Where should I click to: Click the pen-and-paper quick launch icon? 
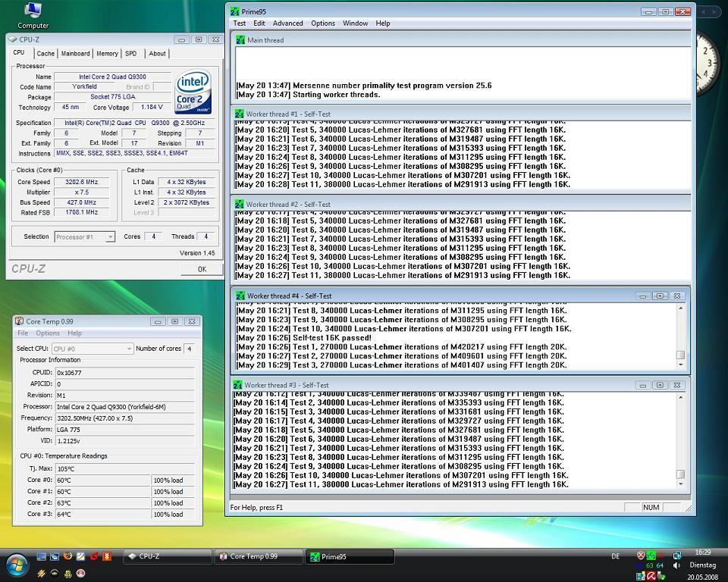point(81,556)
